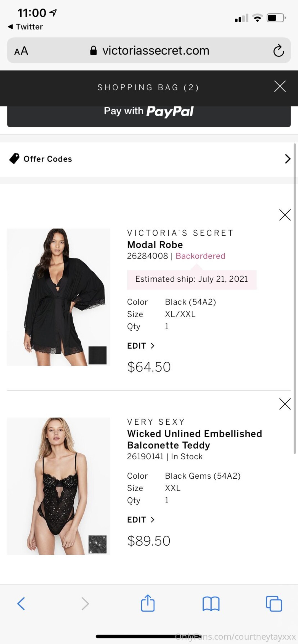Remove Balconette Teddy from bag

(x=285, y=404)
